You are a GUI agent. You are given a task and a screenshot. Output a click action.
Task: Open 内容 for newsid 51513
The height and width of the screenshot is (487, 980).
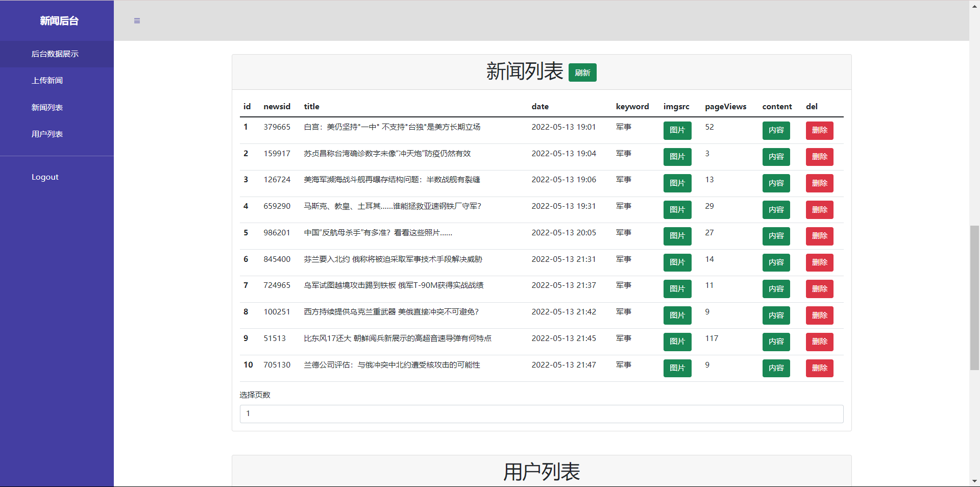(x=776, y=342)
